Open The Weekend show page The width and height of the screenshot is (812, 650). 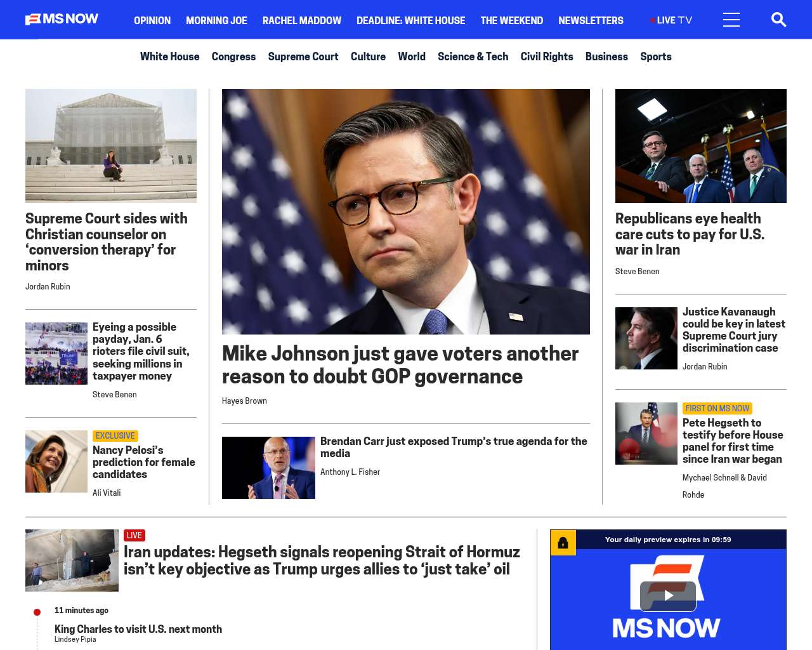(512, 20)
